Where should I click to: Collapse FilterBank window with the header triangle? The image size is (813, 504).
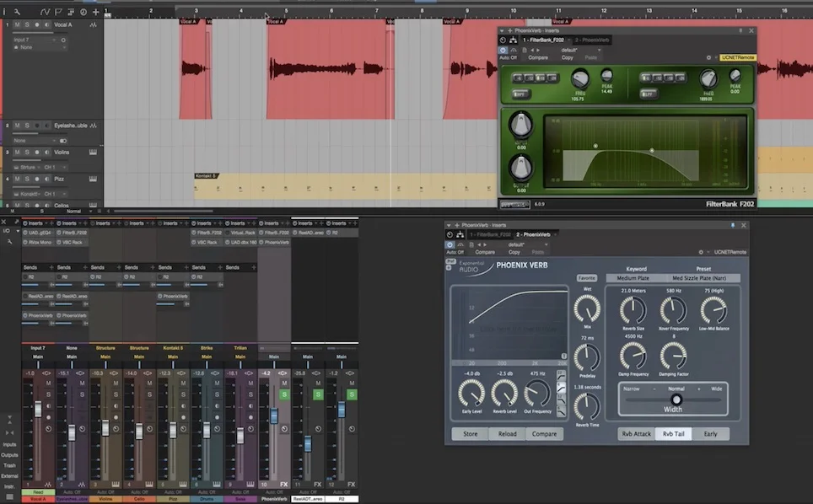point(502,30)
